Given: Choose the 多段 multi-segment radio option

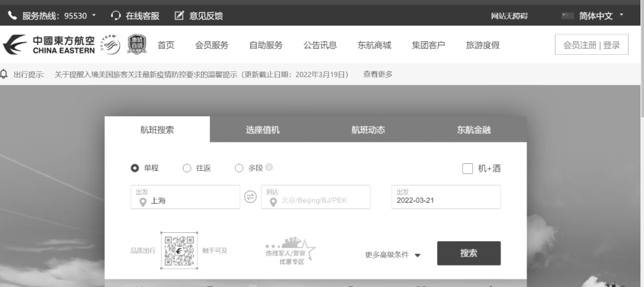Looking at the screenshot, I should coord(239,169).
